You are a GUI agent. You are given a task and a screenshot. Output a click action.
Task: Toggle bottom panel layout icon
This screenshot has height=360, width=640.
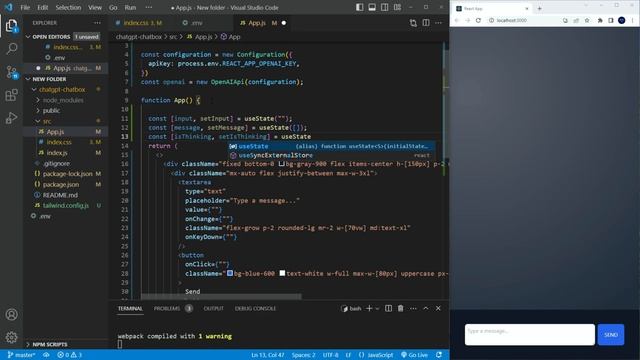[372, 7]
